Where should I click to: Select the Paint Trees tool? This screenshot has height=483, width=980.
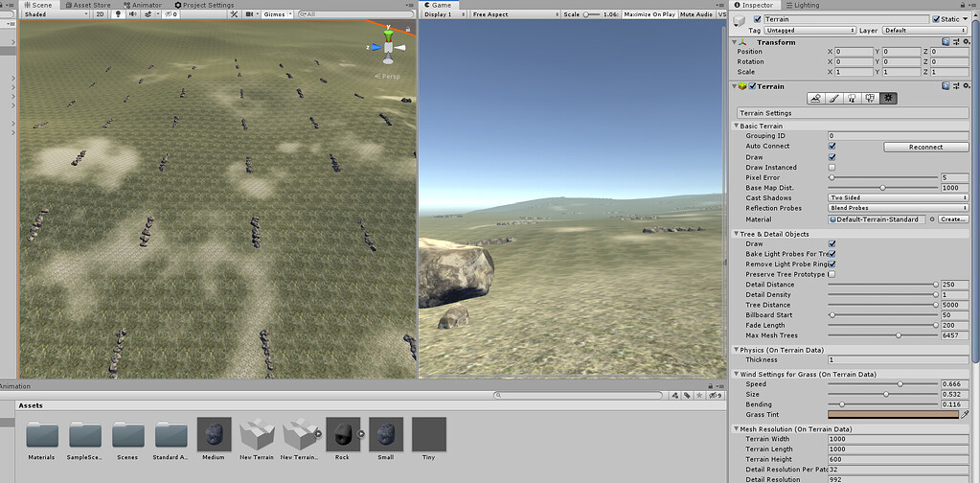pos(852,98)
